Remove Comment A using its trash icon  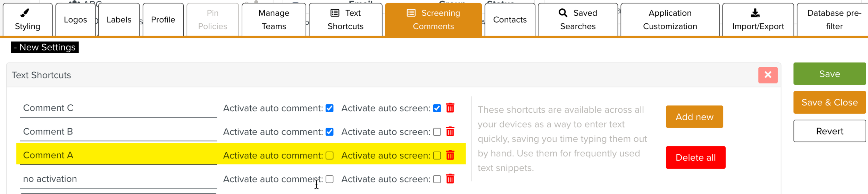pyautogui.click(x=450, y=155)
